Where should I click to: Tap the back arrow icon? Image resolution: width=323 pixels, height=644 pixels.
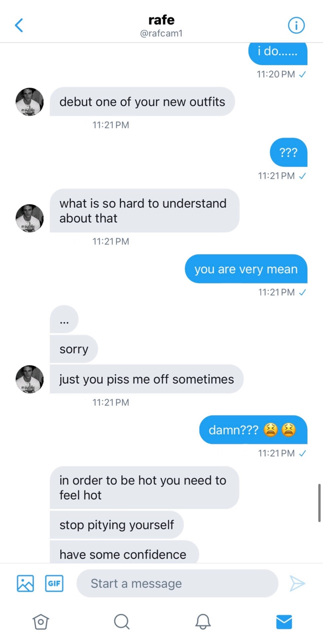19,25
